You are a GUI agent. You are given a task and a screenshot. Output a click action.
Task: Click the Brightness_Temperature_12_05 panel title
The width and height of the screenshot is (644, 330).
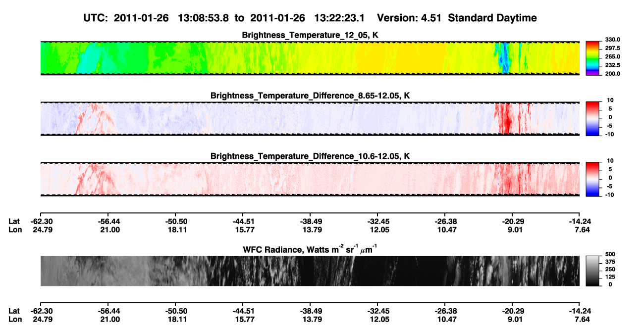pyautogui.click(x=310, y=36)
